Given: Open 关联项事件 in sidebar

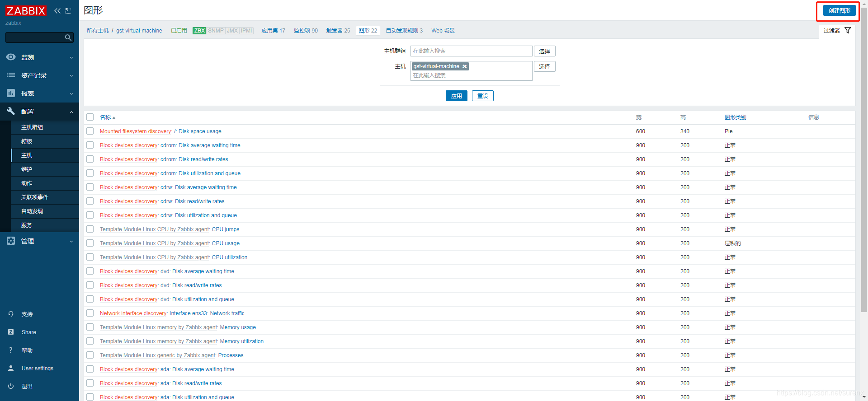Looking at the screenshot, I should click(x=35, y=197).
